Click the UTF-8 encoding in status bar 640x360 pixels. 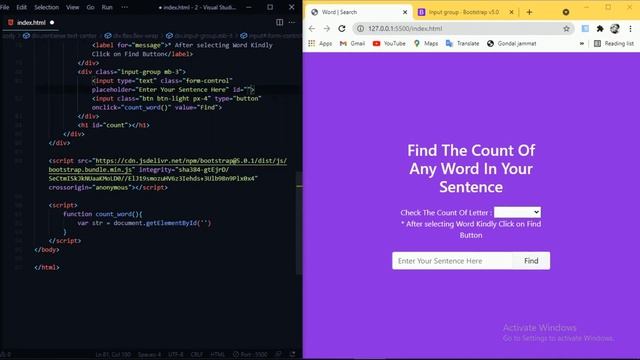176,354
